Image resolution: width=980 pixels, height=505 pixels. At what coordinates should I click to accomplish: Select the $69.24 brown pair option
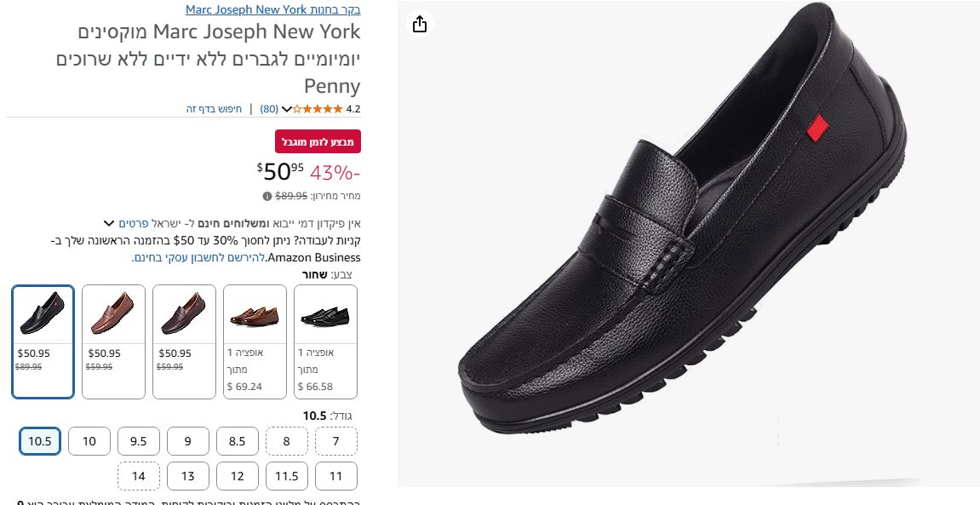point(255,341)
